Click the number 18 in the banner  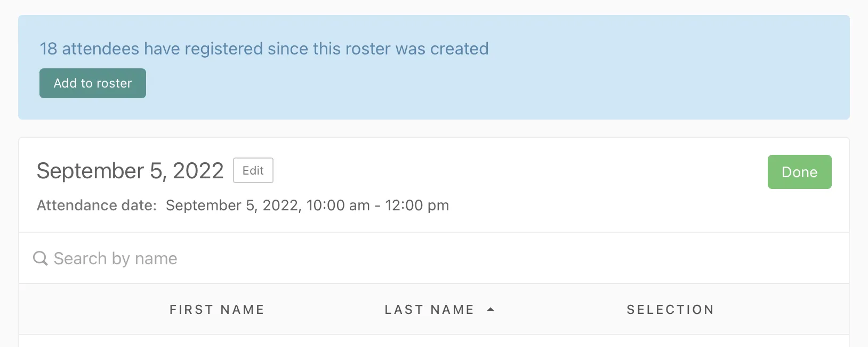[48, 49]
